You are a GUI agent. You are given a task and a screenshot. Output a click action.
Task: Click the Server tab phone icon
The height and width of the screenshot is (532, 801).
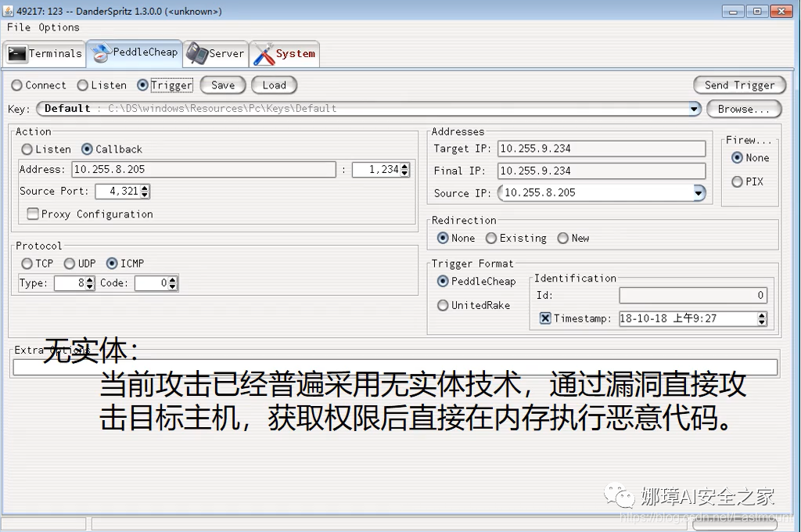197,53
